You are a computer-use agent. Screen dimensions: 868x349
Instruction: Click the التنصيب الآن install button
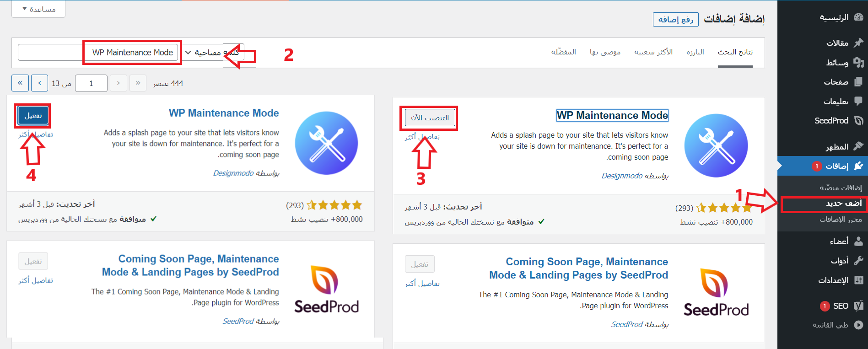click(430, 118)
